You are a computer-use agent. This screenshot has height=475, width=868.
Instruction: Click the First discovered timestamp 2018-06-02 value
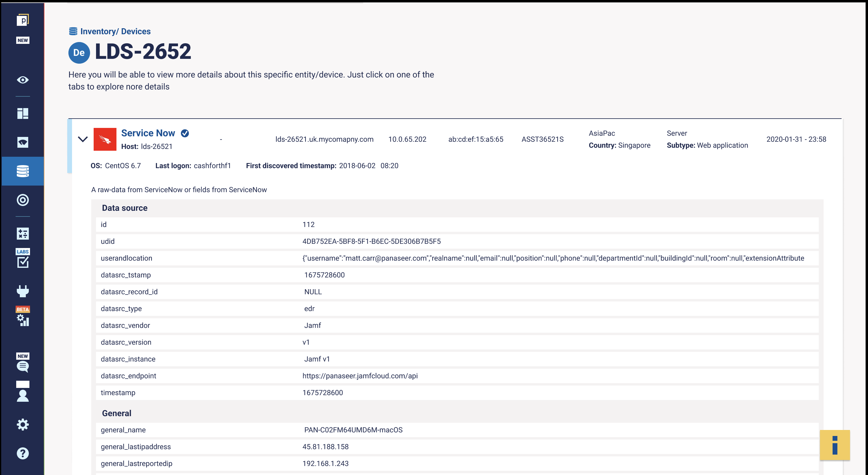point(368,165)
